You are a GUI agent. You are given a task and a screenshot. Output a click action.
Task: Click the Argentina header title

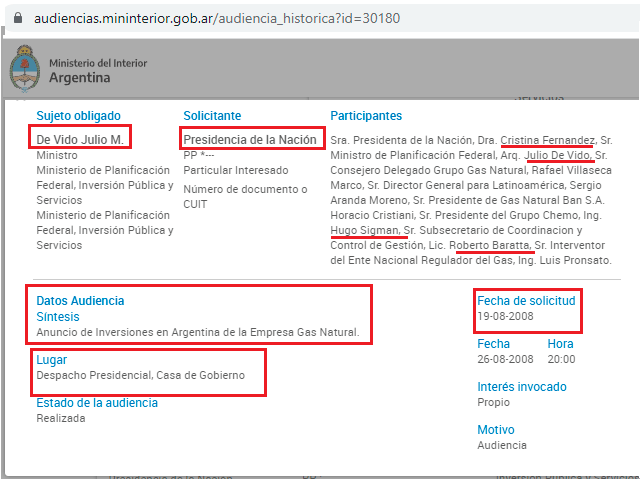[80, 78]
